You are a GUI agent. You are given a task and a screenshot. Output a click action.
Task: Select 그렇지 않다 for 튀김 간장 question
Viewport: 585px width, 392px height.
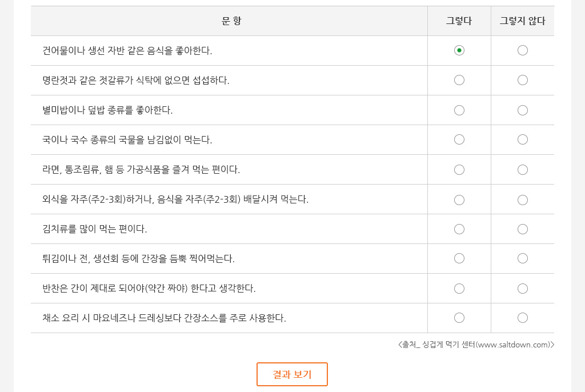pyautogui.click(x=522, y=258)
